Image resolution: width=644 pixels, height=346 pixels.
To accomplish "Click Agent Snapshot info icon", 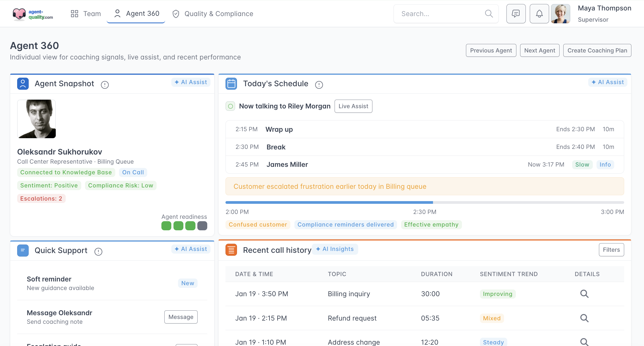I will click(x=105, y=85).
